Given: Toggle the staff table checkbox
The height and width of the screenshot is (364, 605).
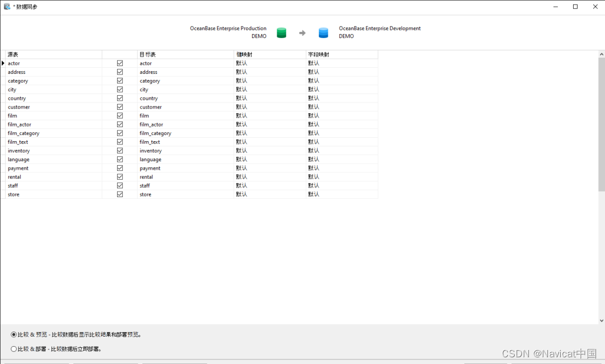Looking at the screenshot, I should pyautogui.click(x=120, y=185).
